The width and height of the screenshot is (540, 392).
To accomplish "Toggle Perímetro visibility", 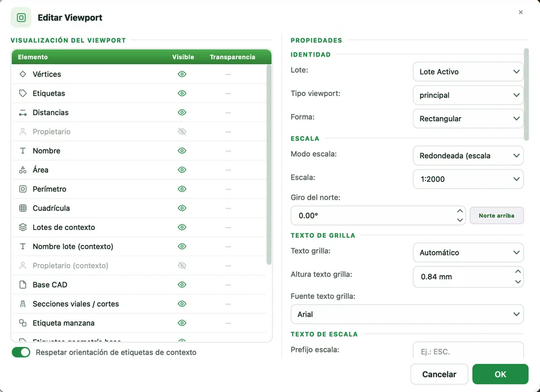I will (182, 189).
